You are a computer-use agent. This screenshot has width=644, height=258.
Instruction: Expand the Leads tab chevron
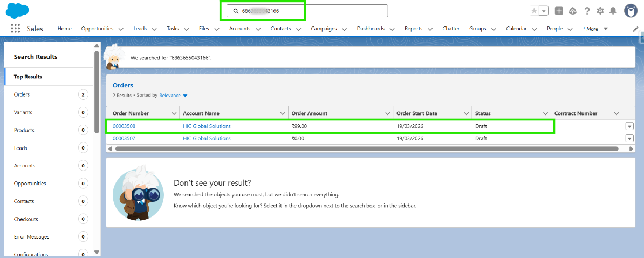[x=154, y=29]
